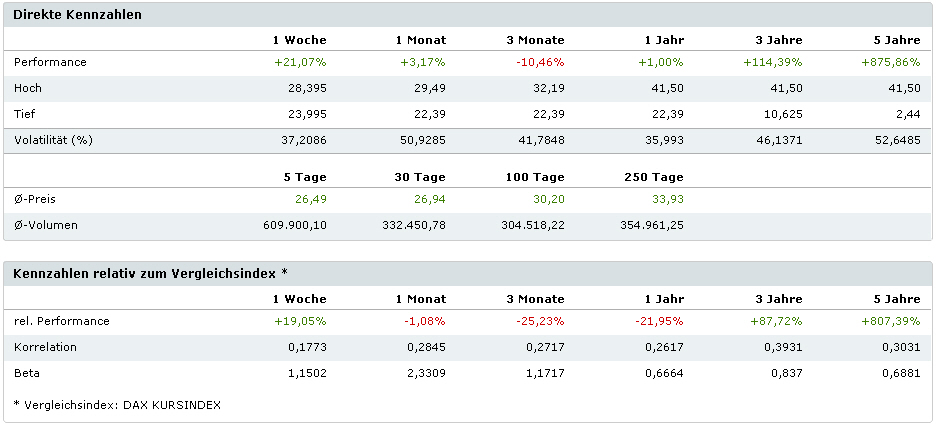Select the 250 Tage column header
Image resolution: width=936 pixels, height=424 pixels.
pyautogui.click(x=654, y=177)
